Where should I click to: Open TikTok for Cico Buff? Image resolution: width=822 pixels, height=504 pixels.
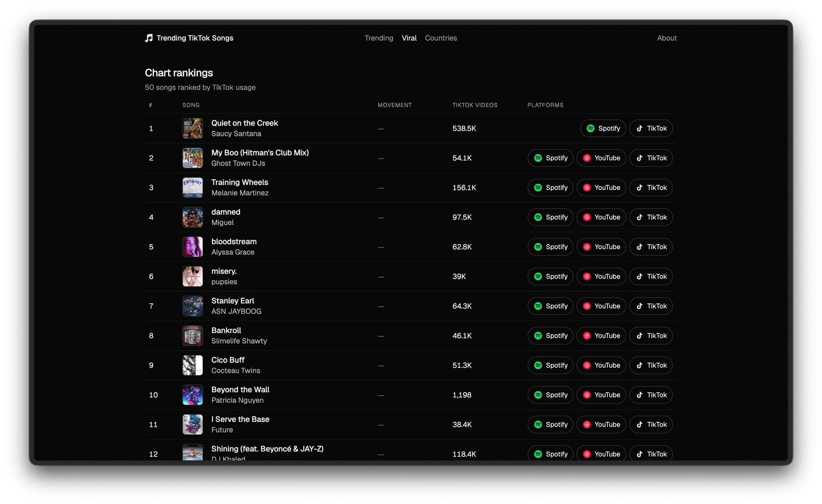[x=651, y=365]
